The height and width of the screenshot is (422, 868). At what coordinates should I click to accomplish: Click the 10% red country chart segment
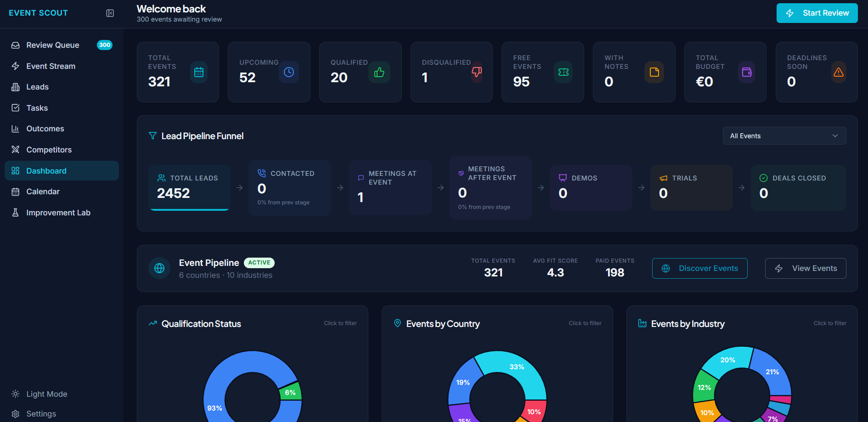click(534, 411)
